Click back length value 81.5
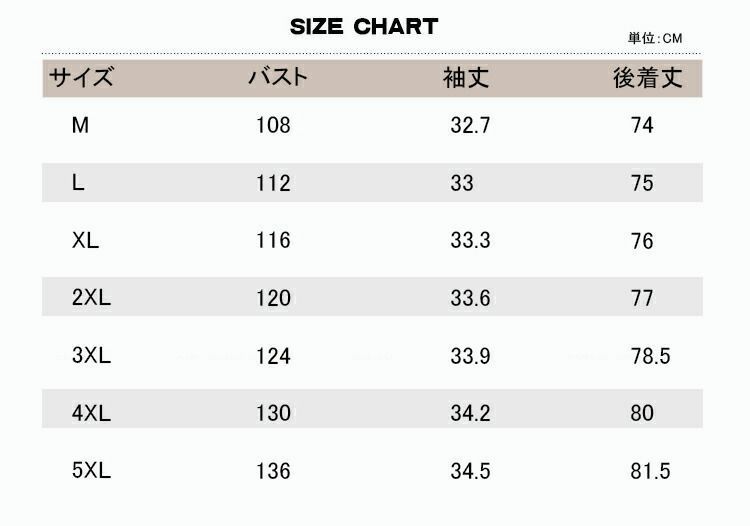The image size is (750, 526). tap(651, 471)
